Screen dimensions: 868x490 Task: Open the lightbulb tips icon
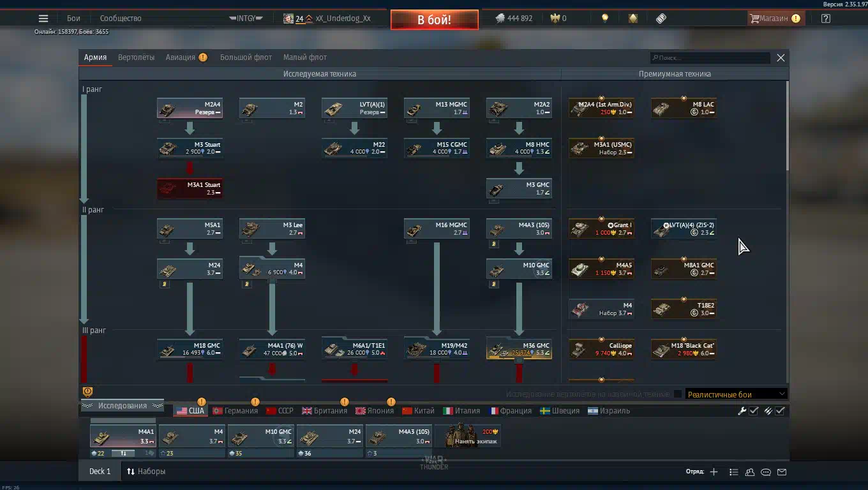click(605, 19)
